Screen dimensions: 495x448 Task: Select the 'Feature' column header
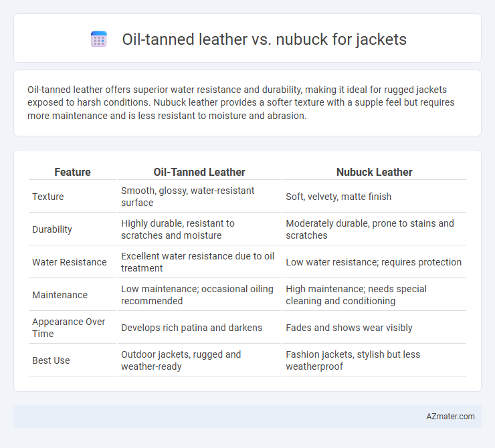72,172
